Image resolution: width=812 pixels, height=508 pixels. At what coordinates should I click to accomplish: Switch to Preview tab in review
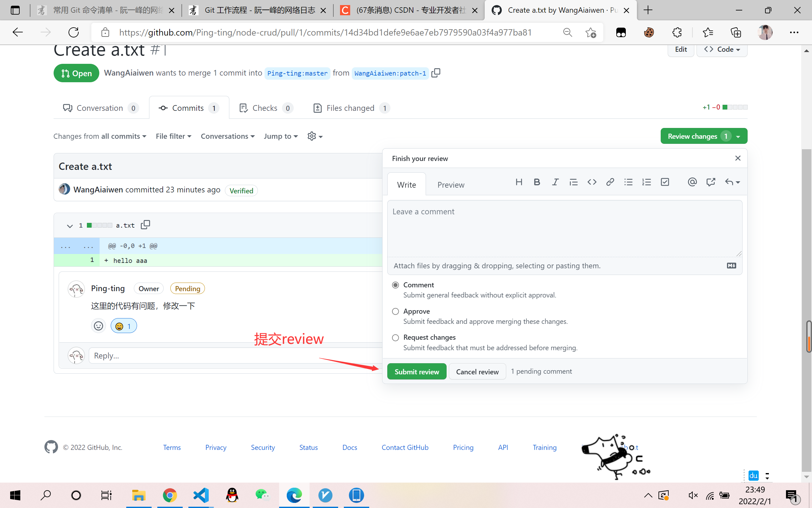click(451, 184)
